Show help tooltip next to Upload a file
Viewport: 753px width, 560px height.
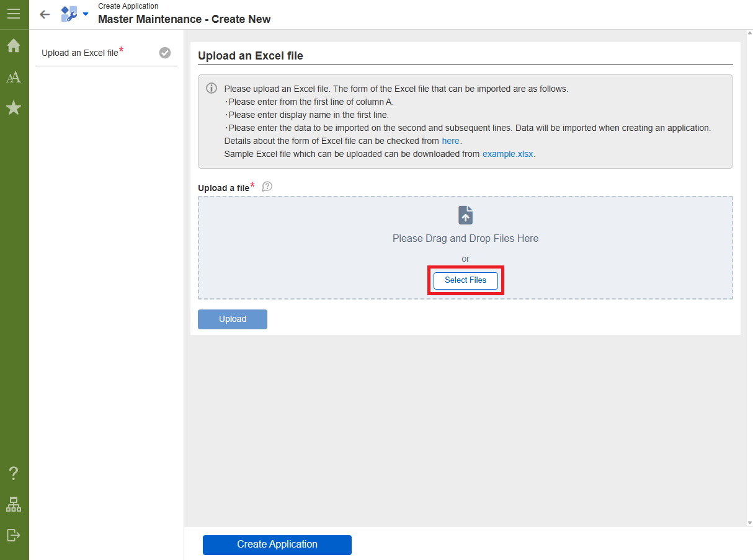pyautogui.click(x=267, y=187)
